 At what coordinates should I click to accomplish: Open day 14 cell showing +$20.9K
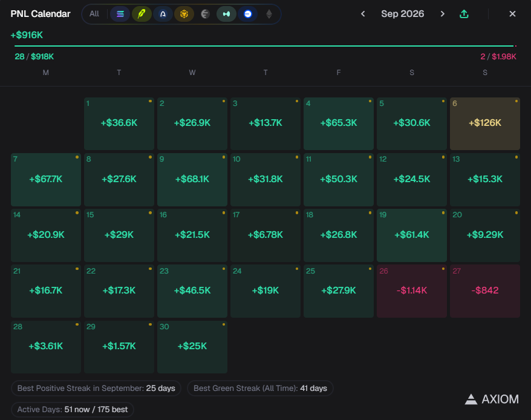pos(46,235)
